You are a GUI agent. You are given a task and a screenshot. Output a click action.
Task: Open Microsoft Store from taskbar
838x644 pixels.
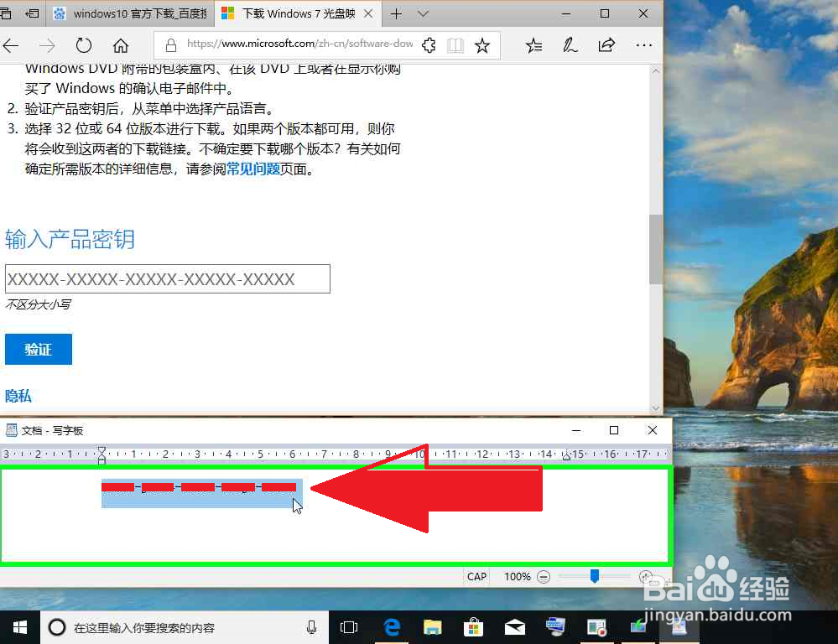click(473, 627)
